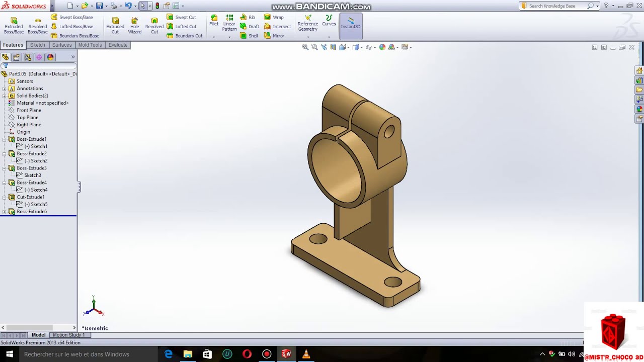Open the Reference Geometry dropdown arrow
The width and height of the screenshot is (644, 362).
tap(307, 37)
